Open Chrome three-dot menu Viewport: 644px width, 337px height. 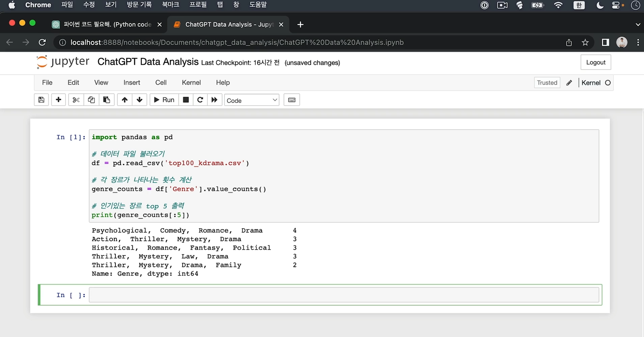pos(638,43)
